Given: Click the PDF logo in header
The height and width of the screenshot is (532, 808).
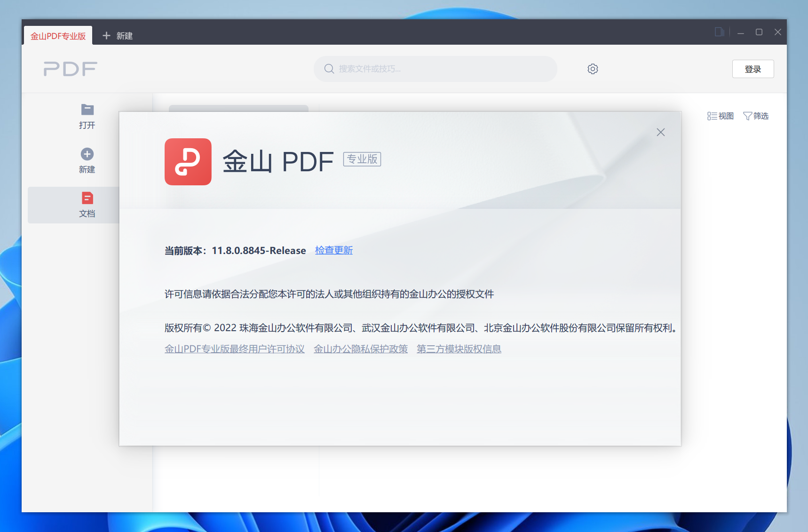Looking at the screenshot, I should [71, 69].
